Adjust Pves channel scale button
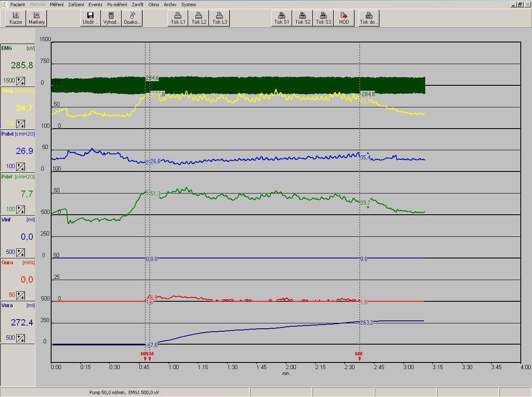Viewport: 532px width, 397px height. pos(20,124)
